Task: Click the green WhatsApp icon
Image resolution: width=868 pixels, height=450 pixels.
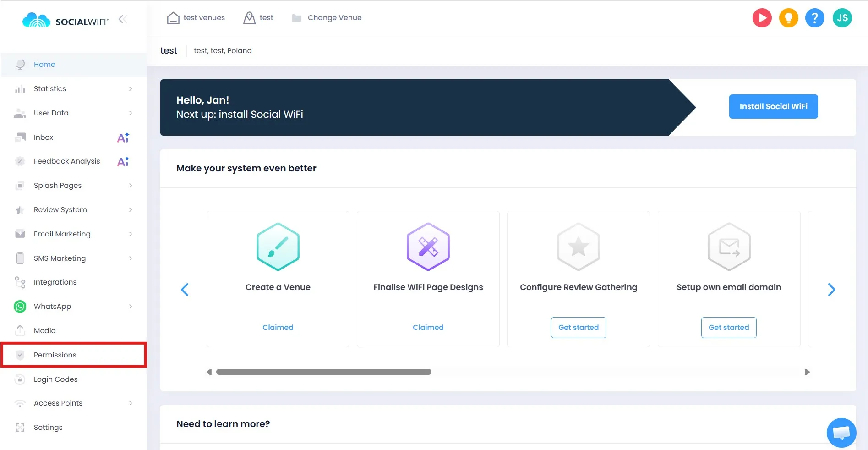Action: [x=20, y=307]
